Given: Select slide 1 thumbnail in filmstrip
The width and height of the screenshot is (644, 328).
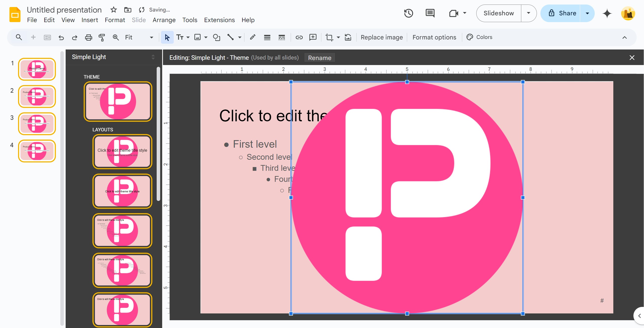Looking at the screenshot, I should 37,69.
